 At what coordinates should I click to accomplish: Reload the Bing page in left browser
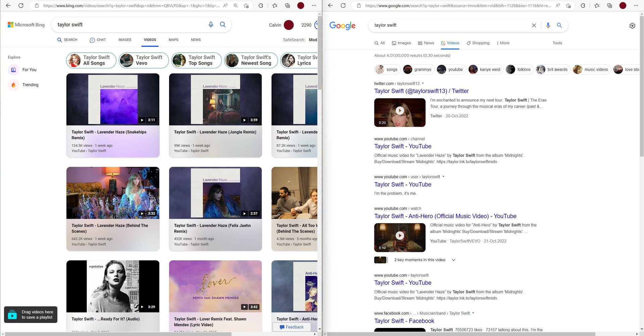coord(21,5)
